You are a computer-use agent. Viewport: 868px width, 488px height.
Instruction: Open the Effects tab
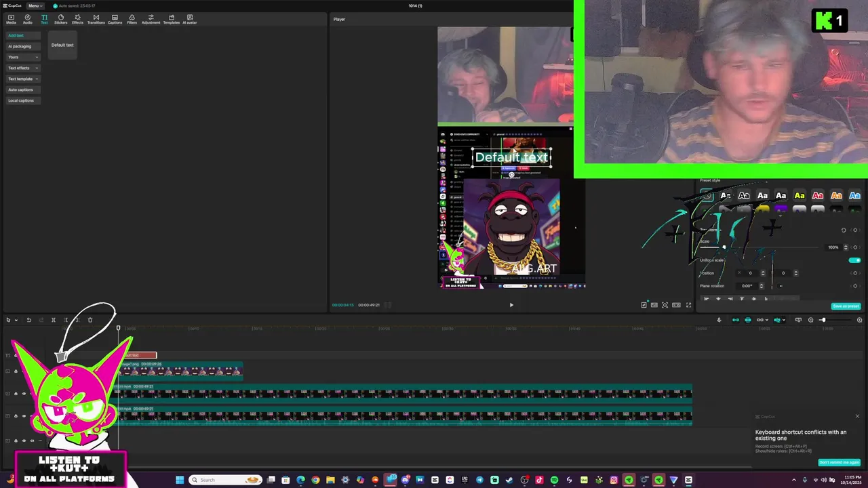pyautogui.click(x=78, y=19)
